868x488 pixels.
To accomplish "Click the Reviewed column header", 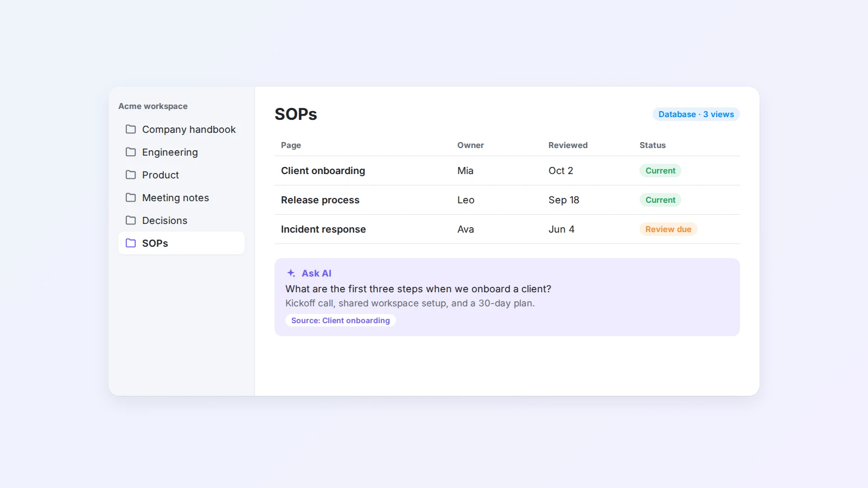I will [x=568, y=145].
